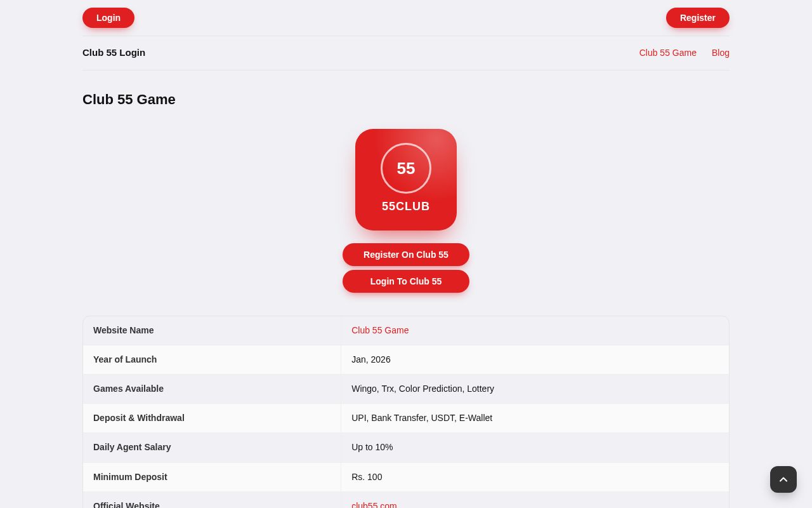Click the 55CLUB logo image

(406, 180)
